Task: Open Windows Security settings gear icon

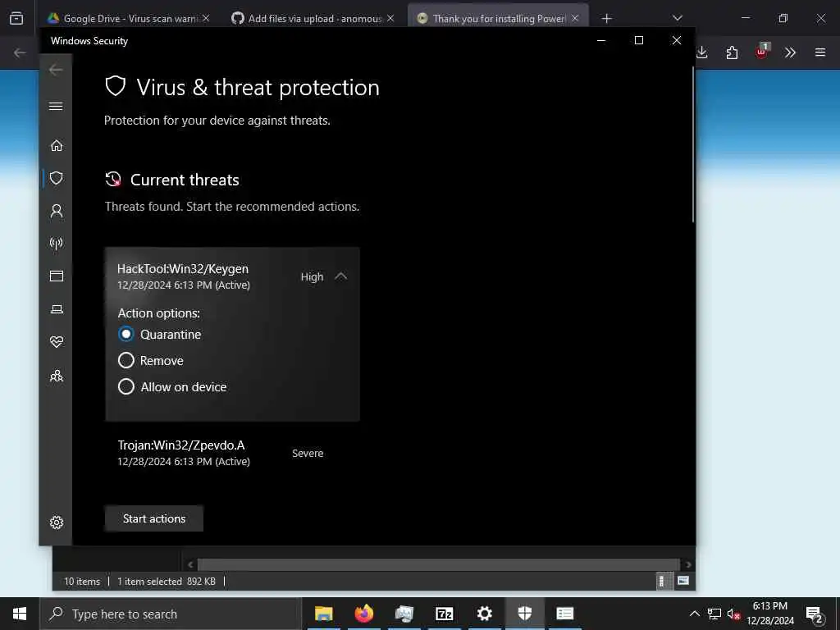Action: coord(57,523)
